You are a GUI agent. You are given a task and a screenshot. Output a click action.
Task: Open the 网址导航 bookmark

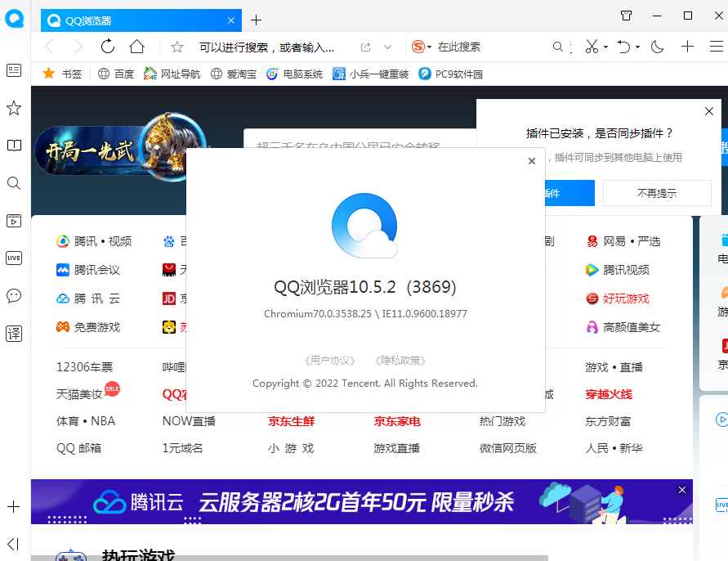[x=172, y=74]
